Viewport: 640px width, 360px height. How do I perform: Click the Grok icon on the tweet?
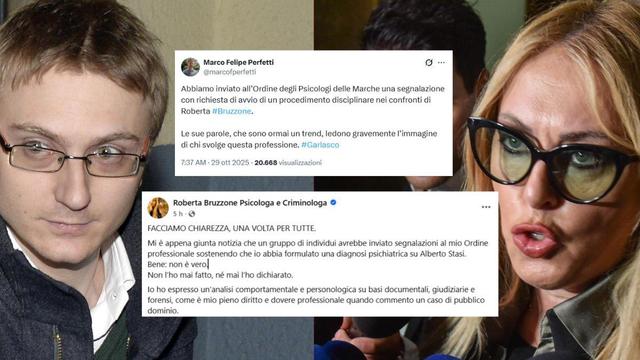429,62
